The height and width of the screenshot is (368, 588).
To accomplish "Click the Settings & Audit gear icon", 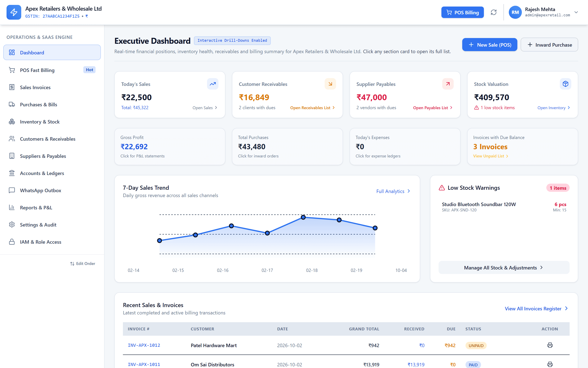I will 12,224.
